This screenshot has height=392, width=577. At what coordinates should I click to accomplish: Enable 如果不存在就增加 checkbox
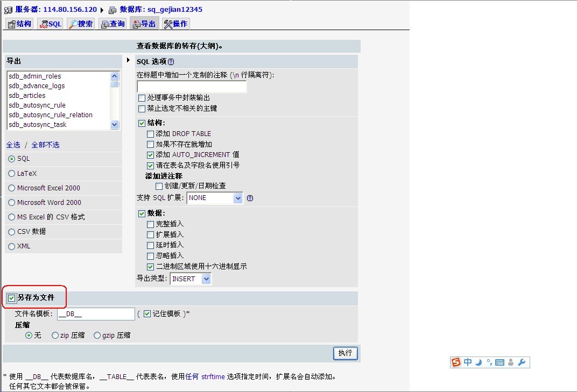tap(150, 145)
